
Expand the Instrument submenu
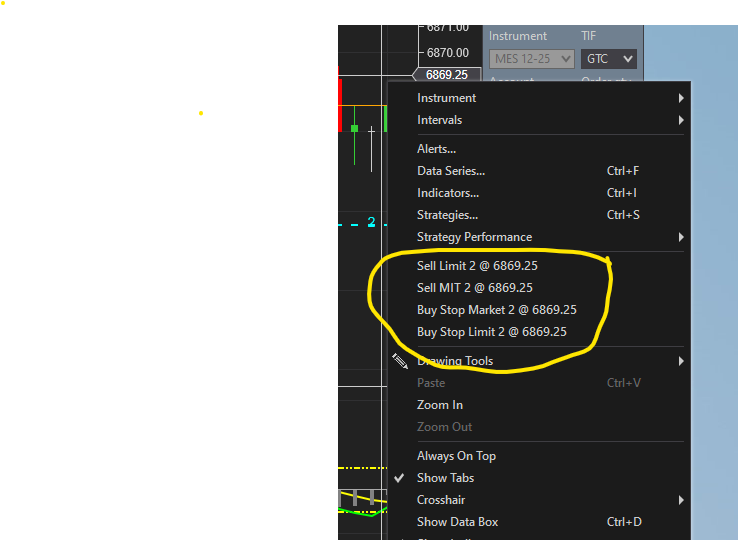[446, 98]
